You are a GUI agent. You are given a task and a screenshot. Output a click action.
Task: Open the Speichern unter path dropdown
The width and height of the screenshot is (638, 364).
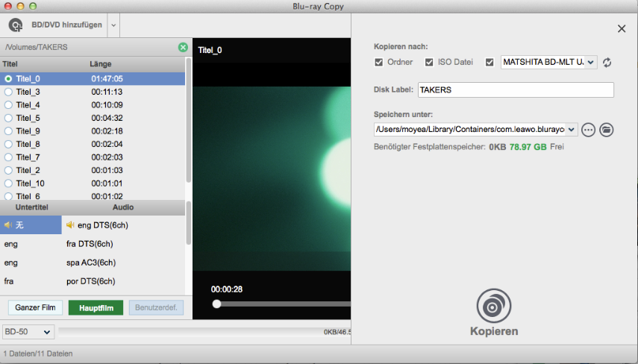(572, 129)
